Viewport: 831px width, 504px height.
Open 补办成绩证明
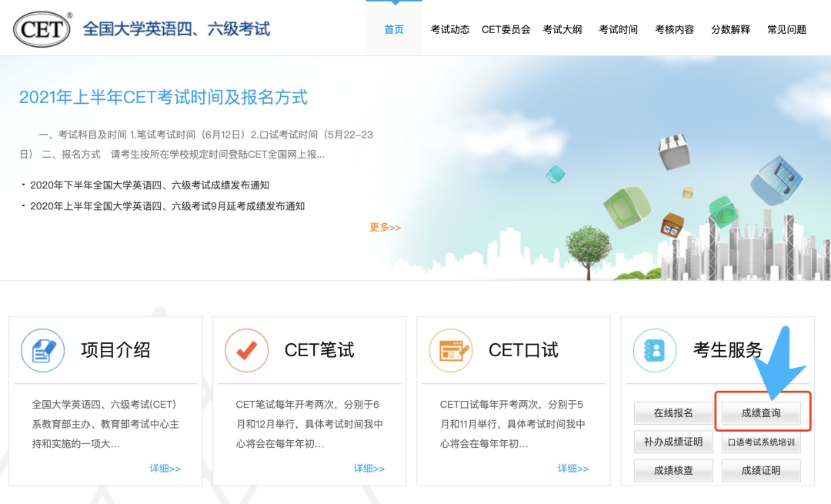tap(673, 442)
